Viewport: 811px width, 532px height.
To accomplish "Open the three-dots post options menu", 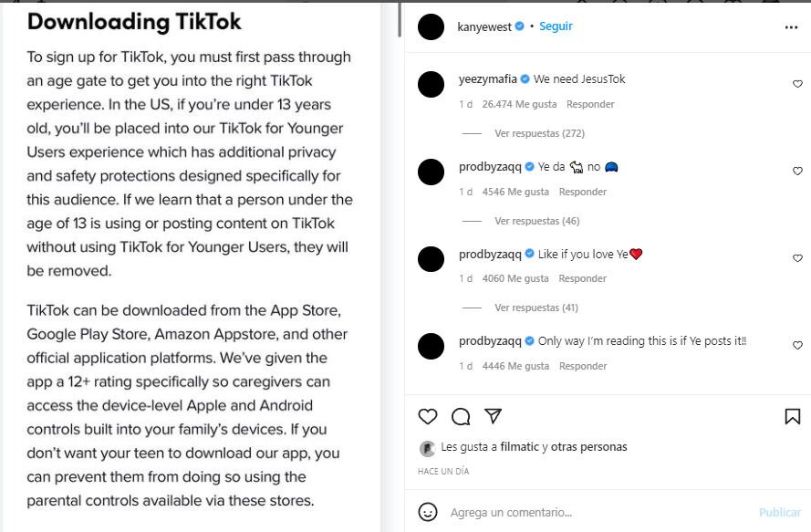I will tap(791, 27).
